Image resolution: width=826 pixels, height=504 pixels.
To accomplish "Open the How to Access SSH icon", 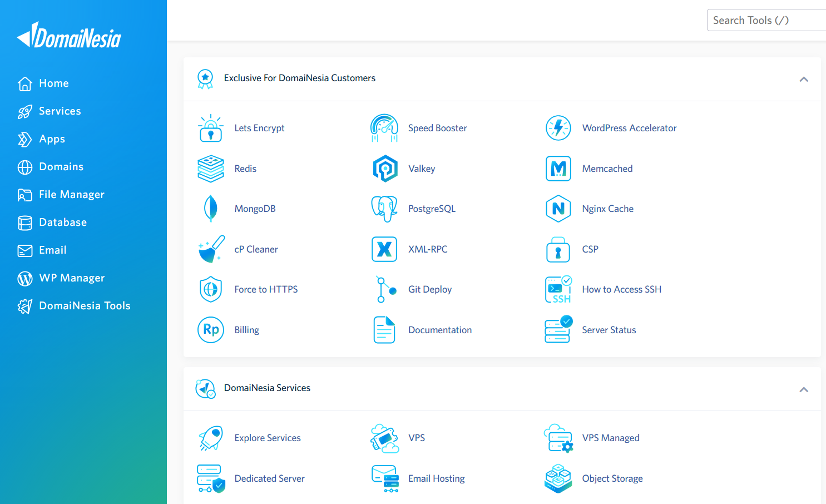I will point(558,289).
